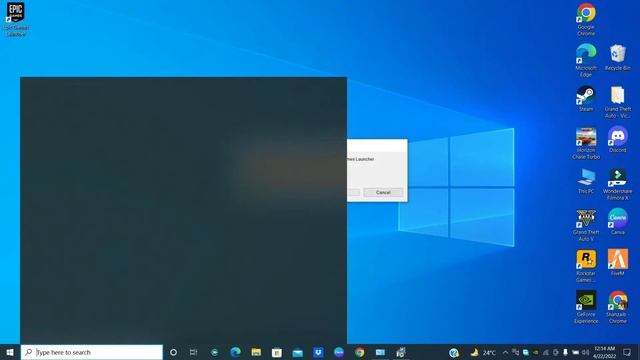Select the Recycle Bin desktop icon
The width and height of the screenshot is (640, 360).
[618, 58]
